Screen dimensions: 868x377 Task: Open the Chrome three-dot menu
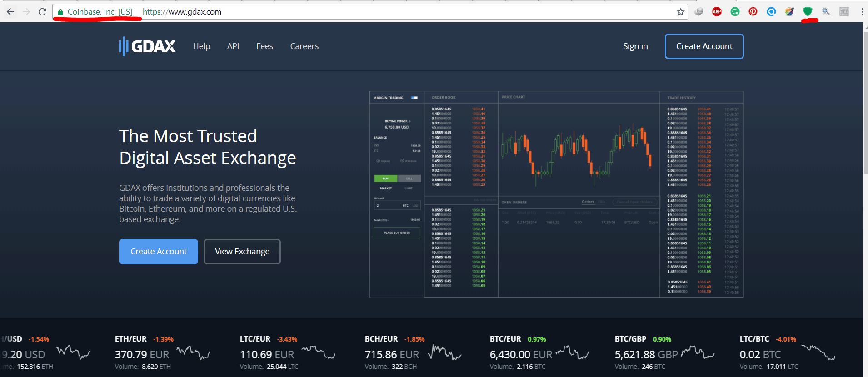point(862,12)
